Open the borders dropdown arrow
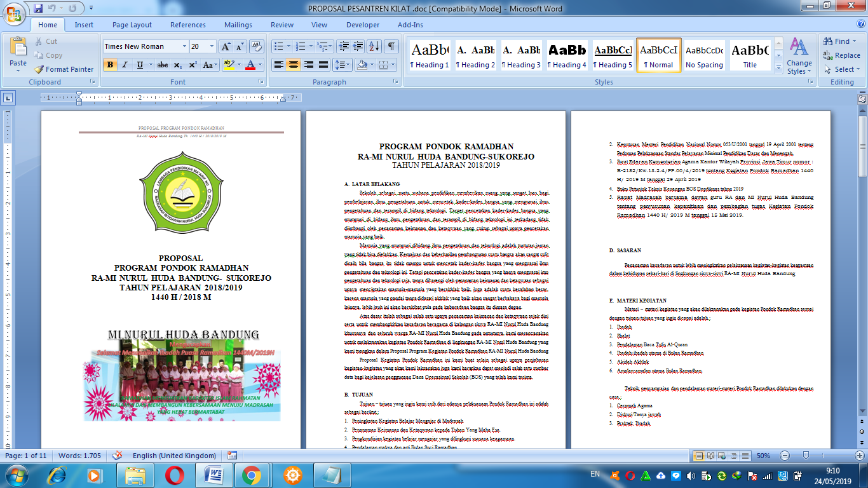 coord(393,65)
